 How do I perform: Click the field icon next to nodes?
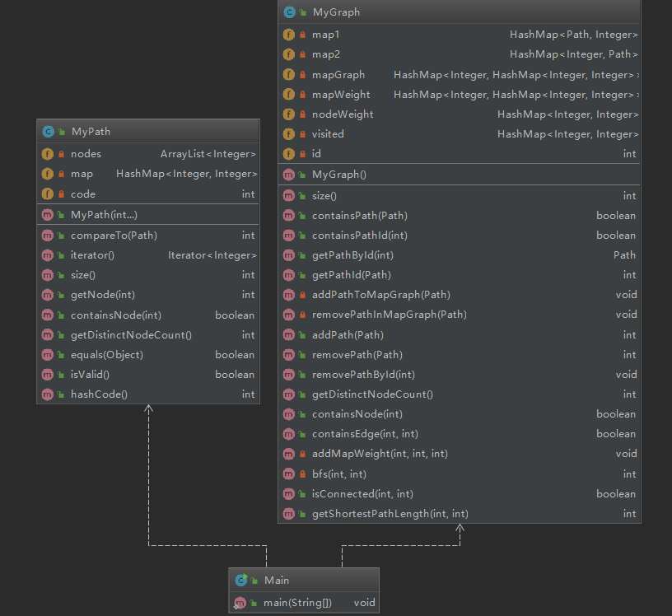(x=48, y=154)
